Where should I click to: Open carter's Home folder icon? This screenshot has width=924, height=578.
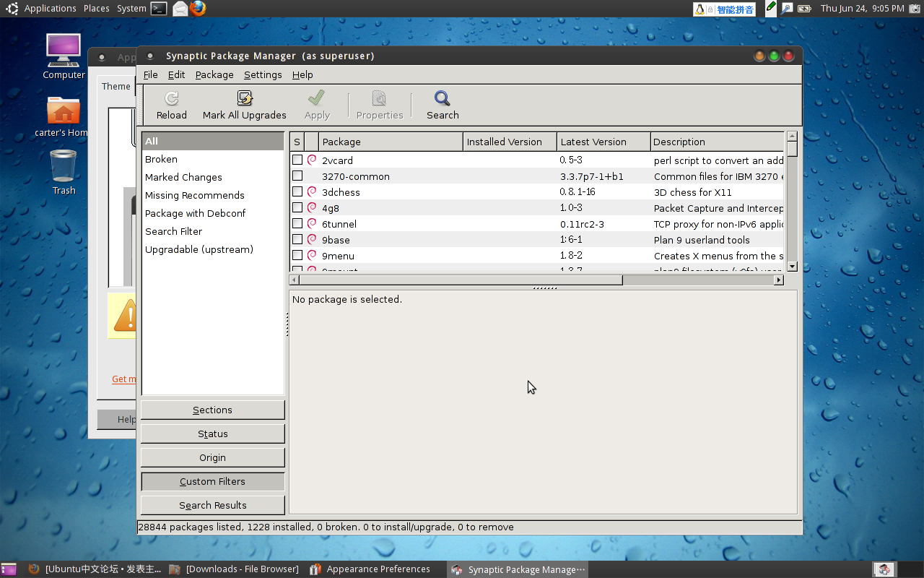click(x=64, y=111)
